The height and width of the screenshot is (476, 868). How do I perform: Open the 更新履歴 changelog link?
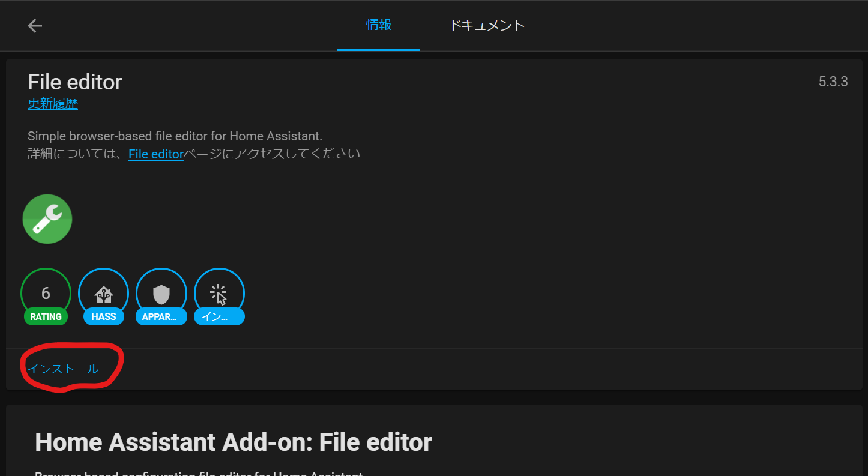[x=53, y=104]
